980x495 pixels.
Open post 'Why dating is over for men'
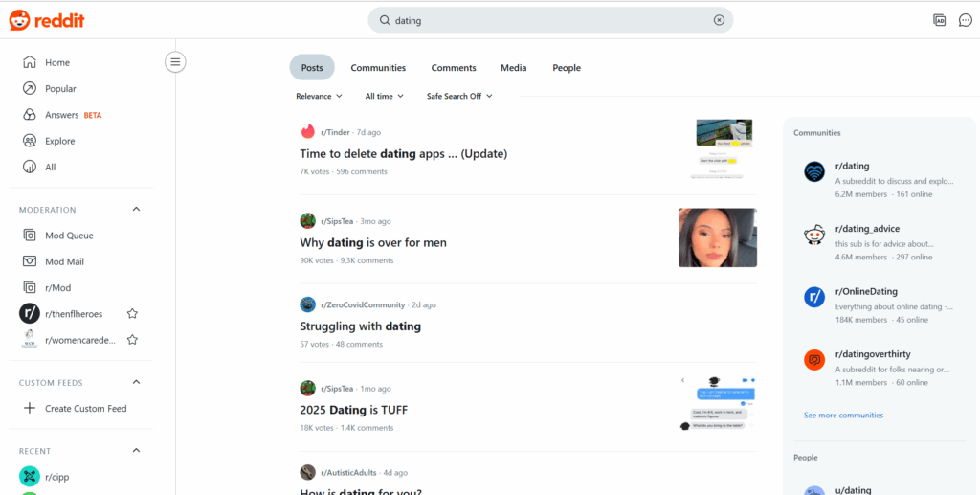pyautogui.click(x=373, y=243)
